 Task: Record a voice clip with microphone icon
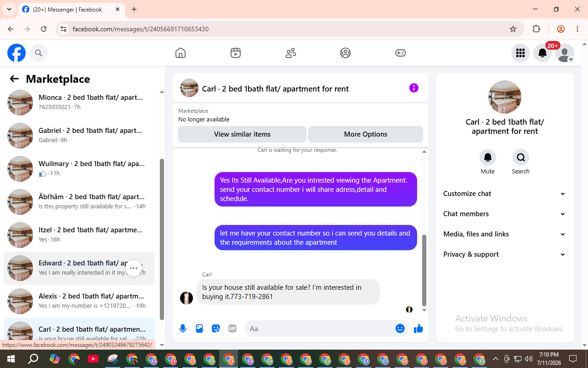[183, 328]
